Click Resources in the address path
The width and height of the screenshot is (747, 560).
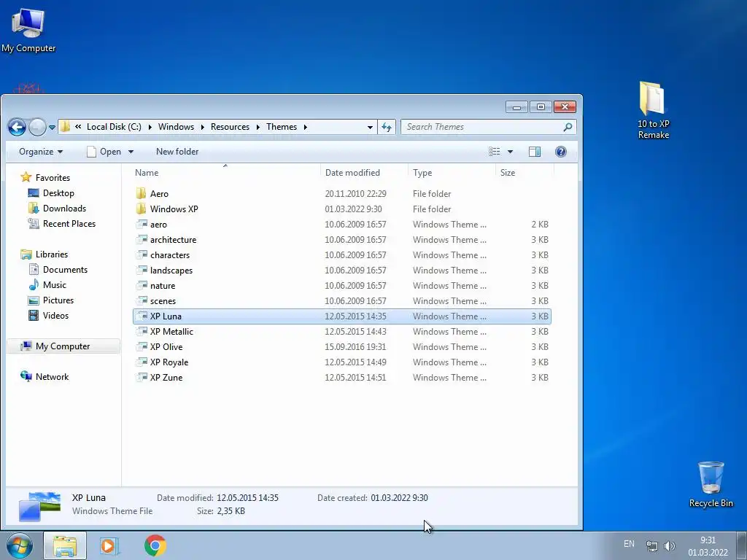click(230, 127)
